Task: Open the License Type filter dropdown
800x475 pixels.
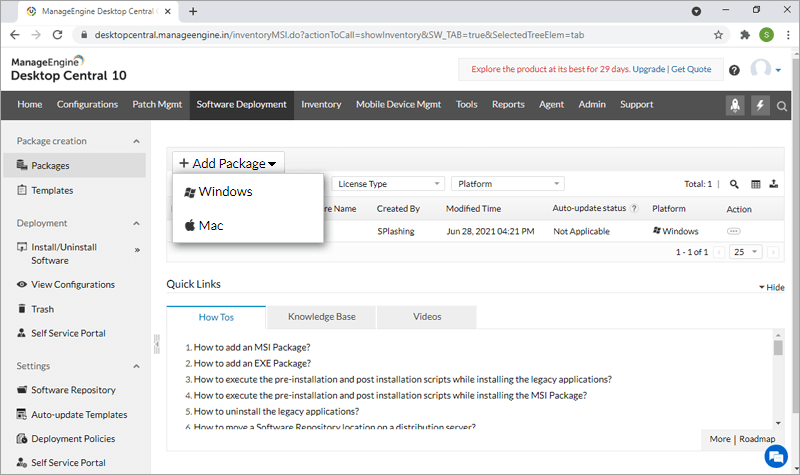Action: 389,184
